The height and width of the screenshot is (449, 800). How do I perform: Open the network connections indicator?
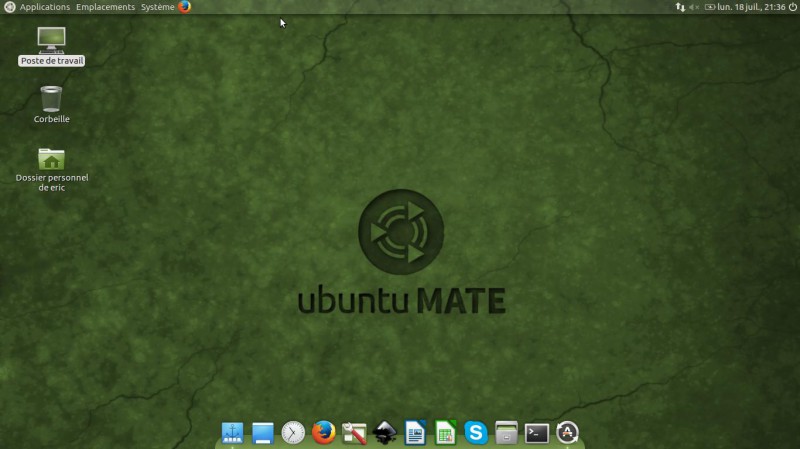point(680,7)
